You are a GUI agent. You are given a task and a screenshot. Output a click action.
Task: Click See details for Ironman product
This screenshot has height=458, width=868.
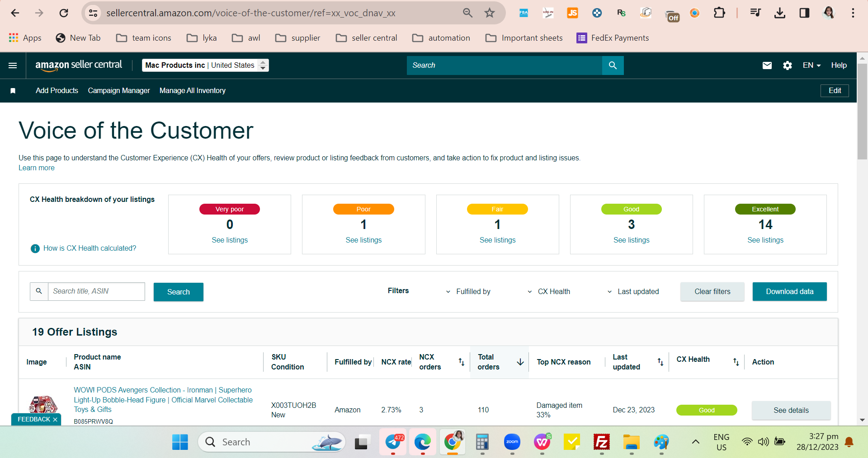click(x=791, y=411)
